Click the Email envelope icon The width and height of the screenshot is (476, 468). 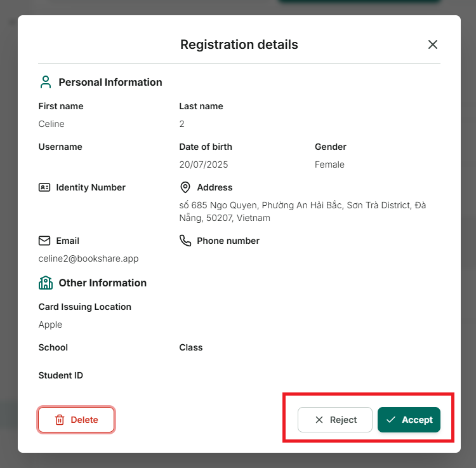44,241
